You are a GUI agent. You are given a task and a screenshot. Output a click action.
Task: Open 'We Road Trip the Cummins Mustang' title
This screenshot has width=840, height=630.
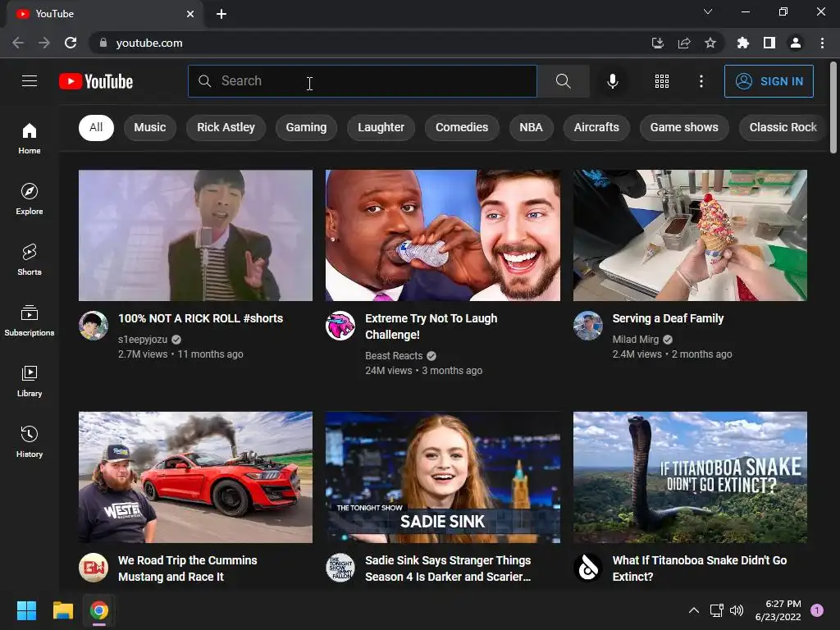click(188, 568)
